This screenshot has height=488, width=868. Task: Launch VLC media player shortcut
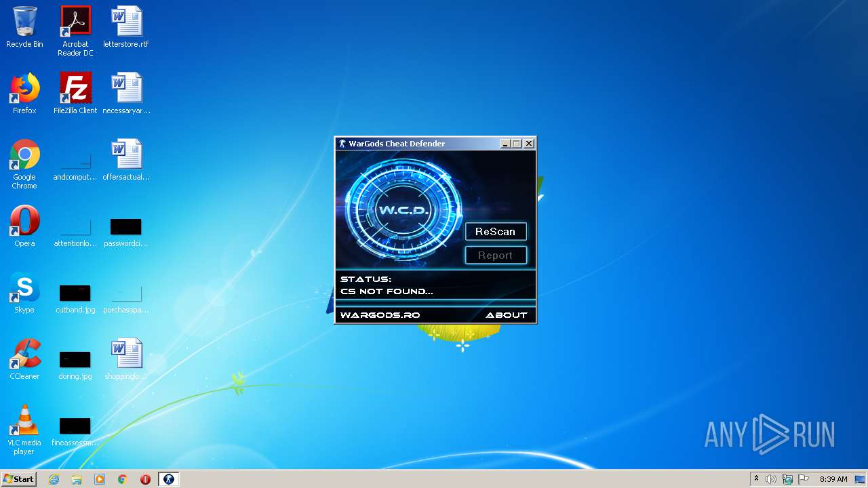click(24, 430)
